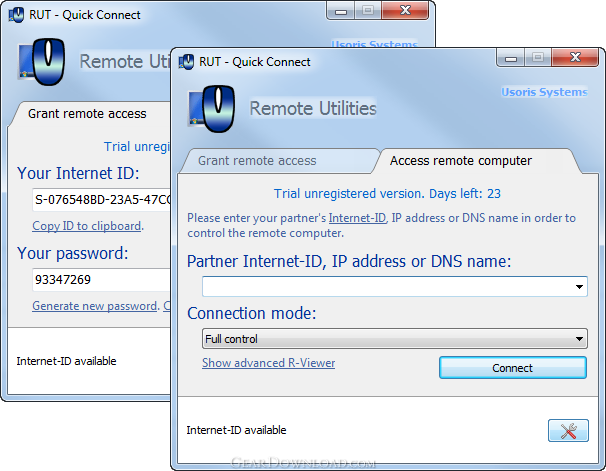Click Remote Utilities mouse logo in back window
Viewport: 606px width, 471px height.
[x=41, y=62]
